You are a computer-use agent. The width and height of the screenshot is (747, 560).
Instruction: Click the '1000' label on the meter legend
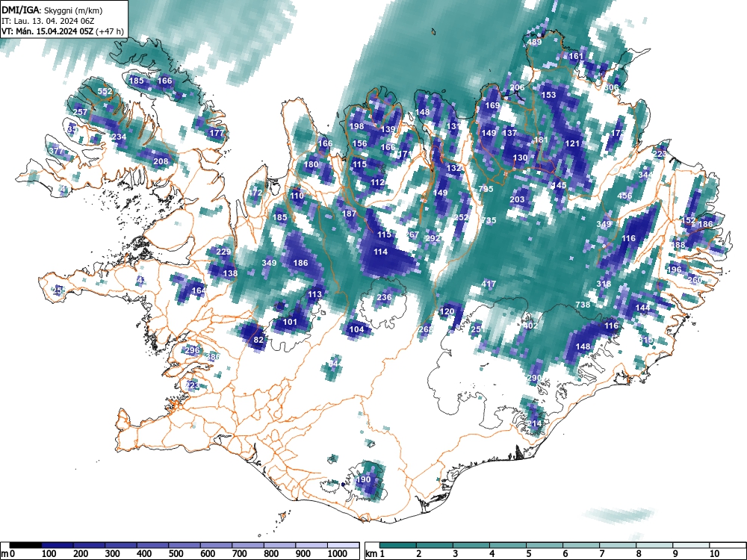pos(338,554)
